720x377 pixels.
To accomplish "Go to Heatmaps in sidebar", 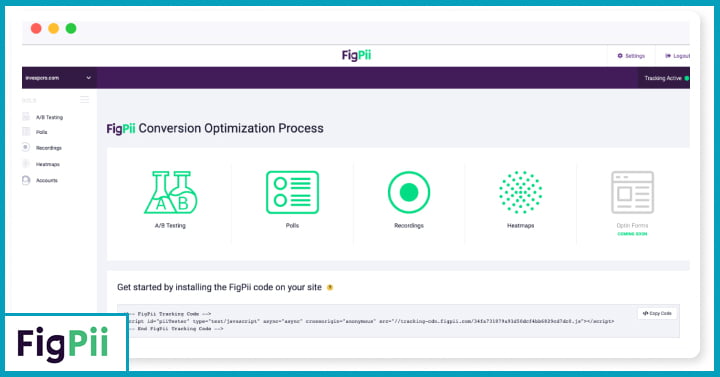I will click(48, 164).
